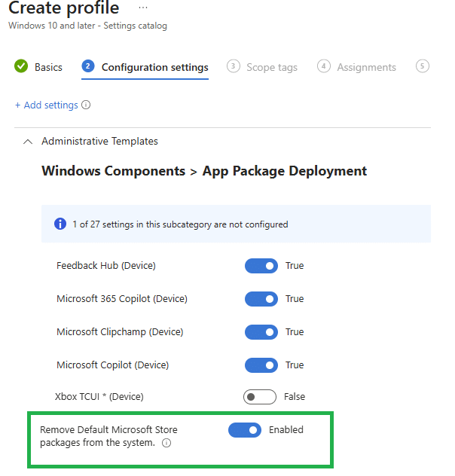Open the Scope tags step
The image size is (455, 476).
tap(272, 67)
